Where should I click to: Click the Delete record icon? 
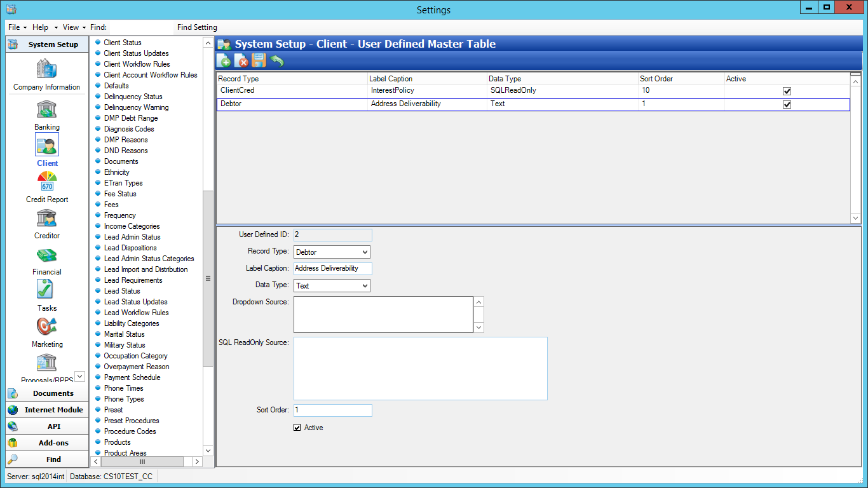point(241,61)
